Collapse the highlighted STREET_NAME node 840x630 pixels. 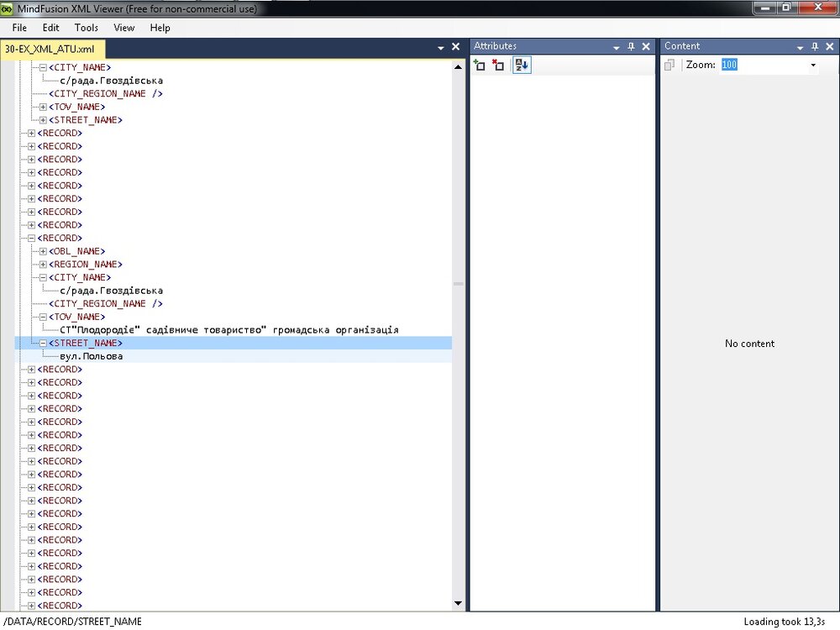tap(43, 344)
